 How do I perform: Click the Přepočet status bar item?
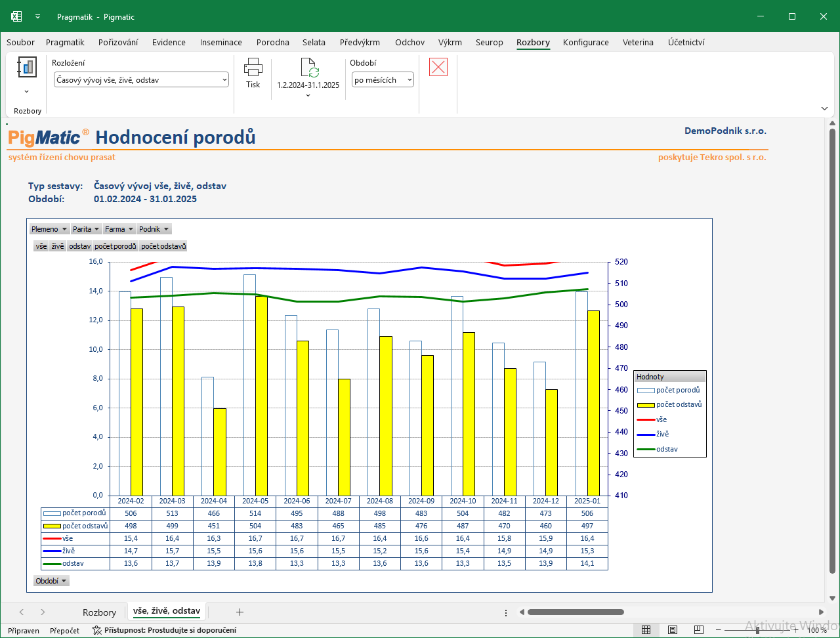tap(64, 630)
